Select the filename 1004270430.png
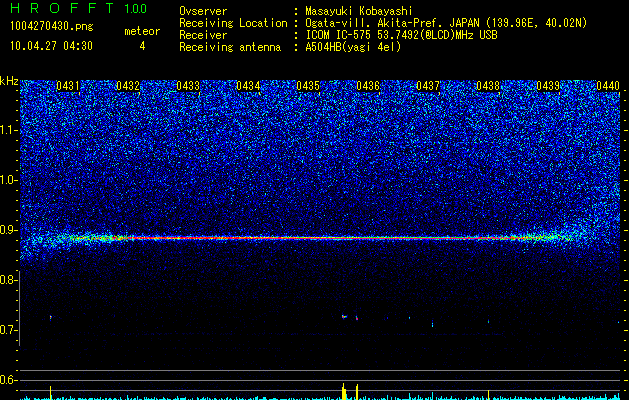Screen dimensions: 629x400 coord(52,26)
